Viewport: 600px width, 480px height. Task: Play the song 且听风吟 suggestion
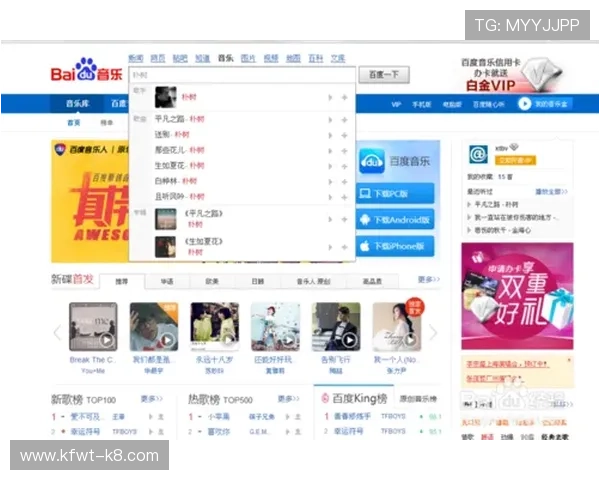pyautogui.click(x=330, y=197)
